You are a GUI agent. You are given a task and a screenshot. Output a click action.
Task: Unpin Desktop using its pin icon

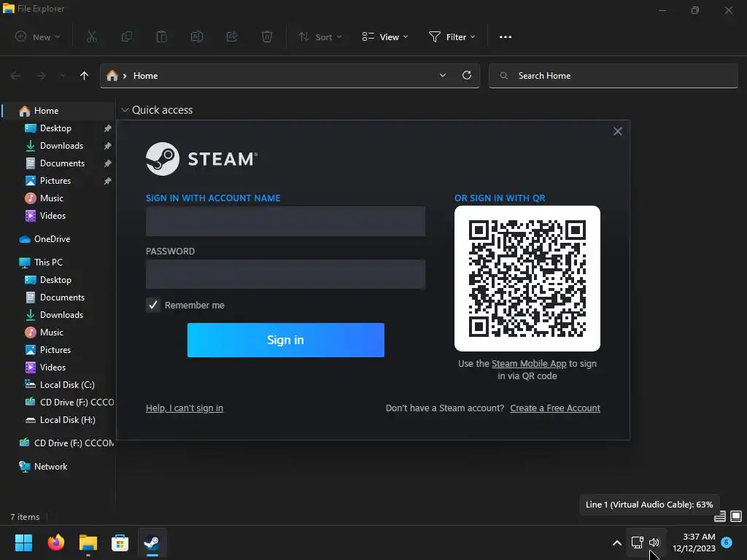click(x=108, y=128)
